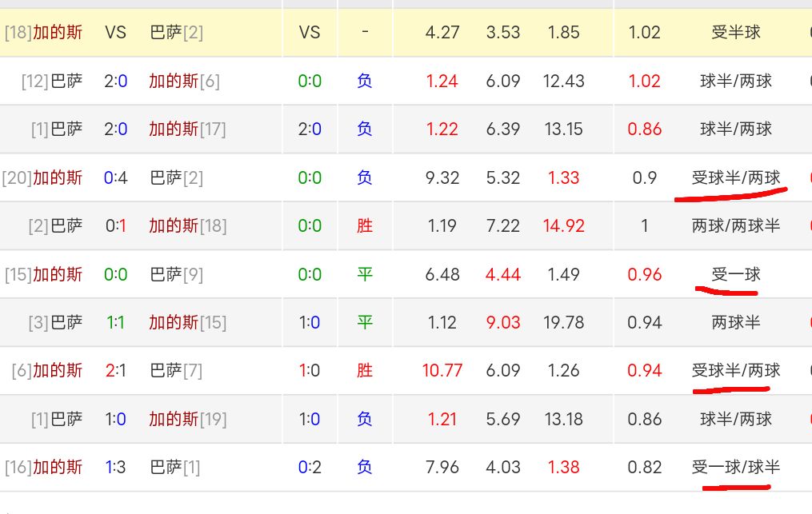
Task: Select the 10.77 home win odds
Action: point(442,370)
